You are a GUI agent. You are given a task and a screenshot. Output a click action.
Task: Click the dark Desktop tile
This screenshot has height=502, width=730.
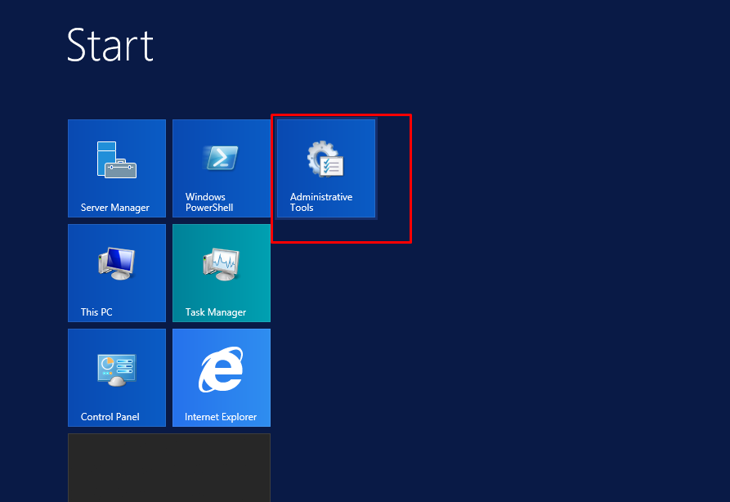[168, 467]
